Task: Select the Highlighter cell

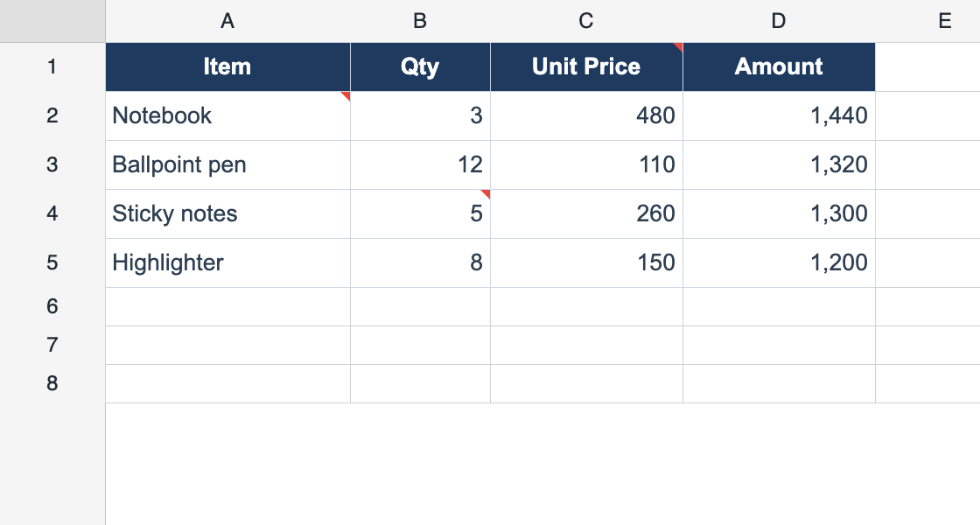Action: 228,263
